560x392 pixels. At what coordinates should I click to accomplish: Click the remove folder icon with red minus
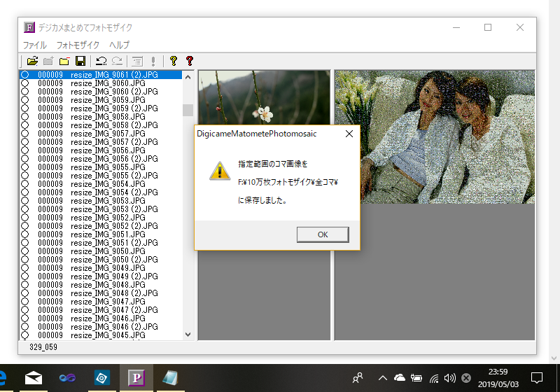tap(64, 61)
